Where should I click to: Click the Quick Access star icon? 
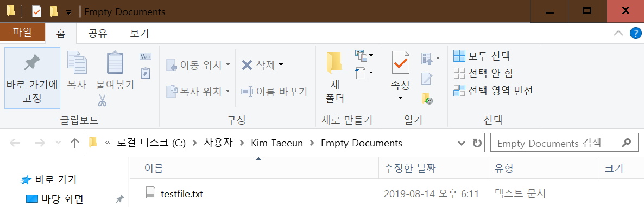pos(26,179)
